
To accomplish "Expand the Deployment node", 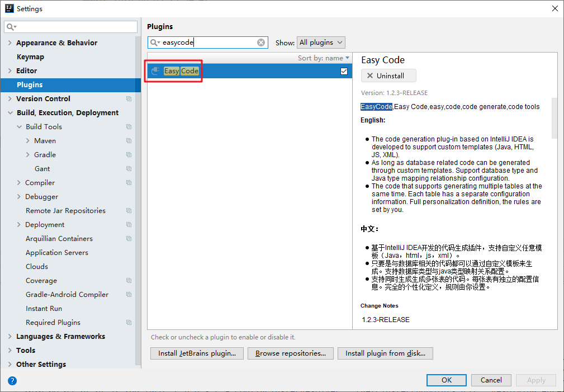I will [x=18, y=225].
